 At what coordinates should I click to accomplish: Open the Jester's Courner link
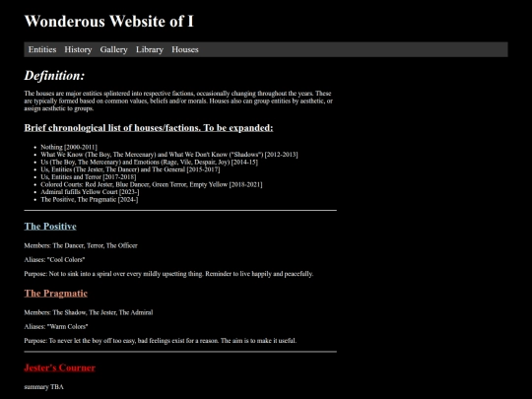60,367
